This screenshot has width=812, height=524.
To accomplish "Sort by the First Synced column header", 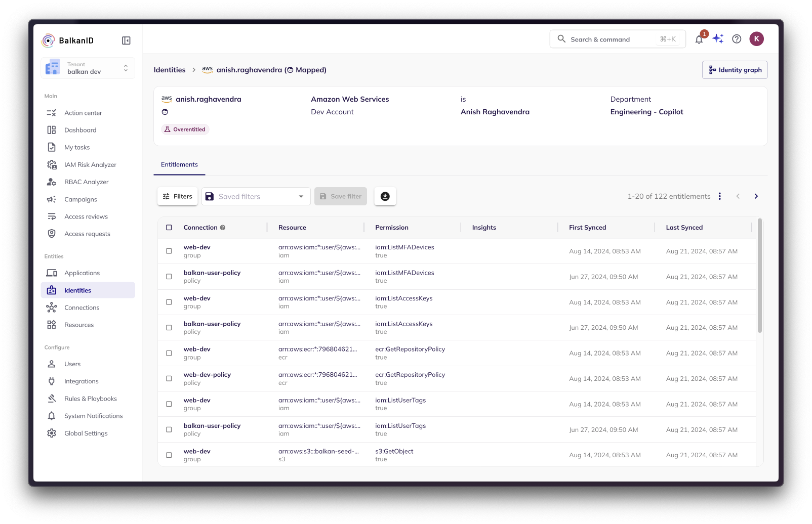I will pyautogui.click(x=587, y=228).
